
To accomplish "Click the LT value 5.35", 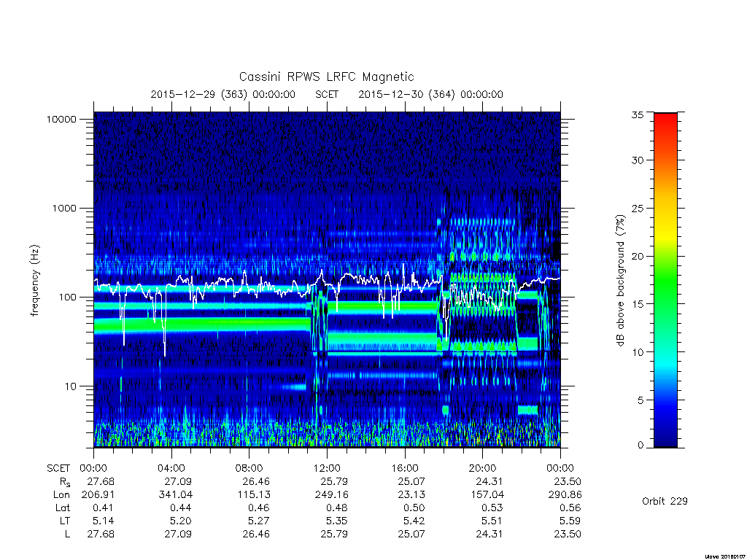I will (x=336, y=521).
